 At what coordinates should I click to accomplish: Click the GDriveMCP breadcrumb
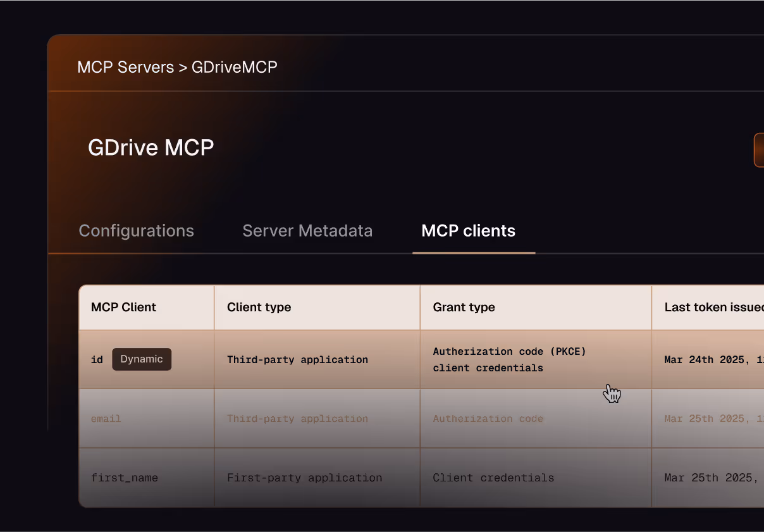tap(235, 67)
